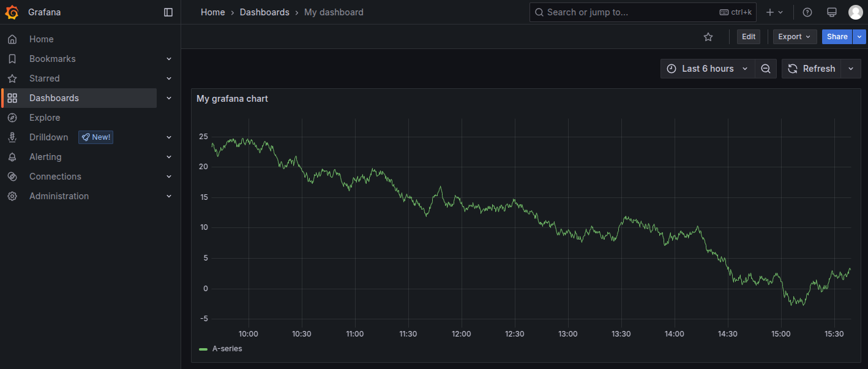The height and width of the screenshot is (369, 868).
Task: Click the Alerting bell icon
Action: click(x=12, y=157)
